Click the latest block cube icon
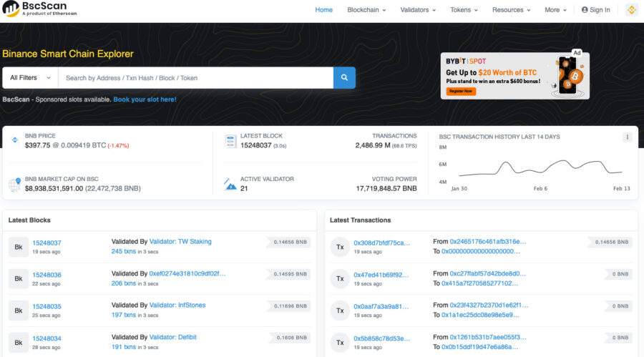 230,142
